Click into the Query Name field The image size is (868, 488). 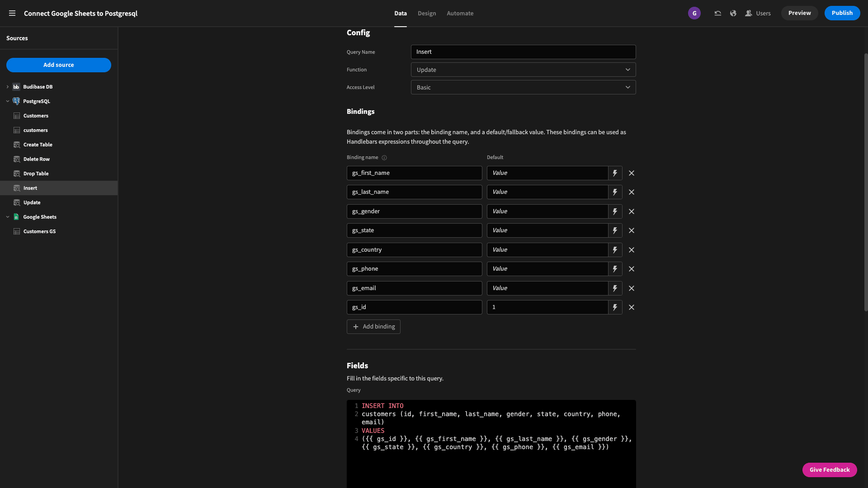click(x=523, y=52)
